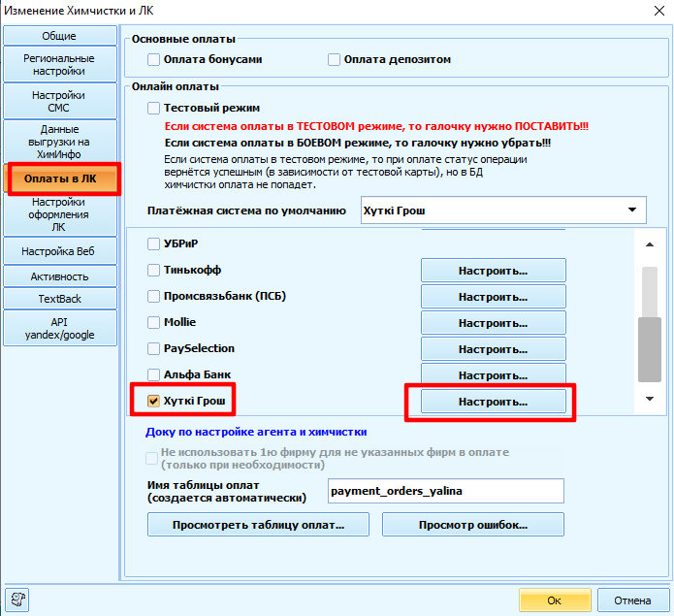Screen dimensions: 674x616
Task: Open Просмотр ошибок button
Action: [x=472, y=525]
